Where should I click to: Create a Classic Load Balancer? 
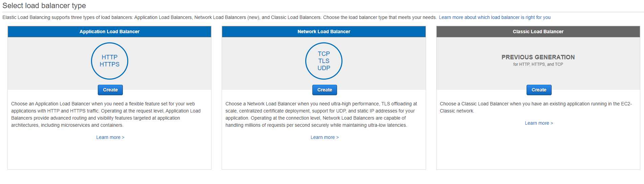click(539, 90)
